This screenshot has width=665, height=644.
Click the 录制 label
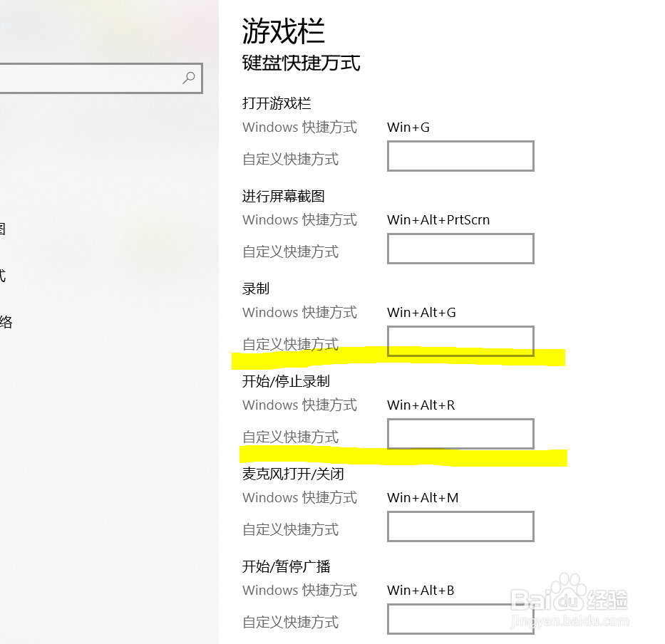click(256, 289)
